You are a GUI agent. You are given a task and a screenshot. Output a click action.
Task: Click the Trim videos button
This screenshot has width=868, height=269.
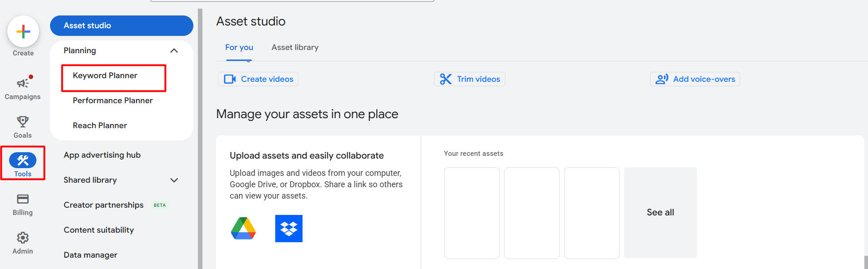tap(469, 79)
